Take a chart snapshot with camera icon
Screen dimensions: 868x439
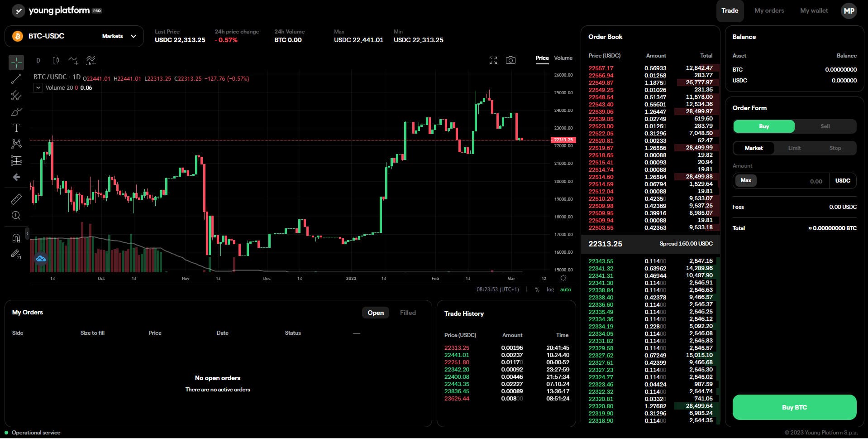click(510, 60)
